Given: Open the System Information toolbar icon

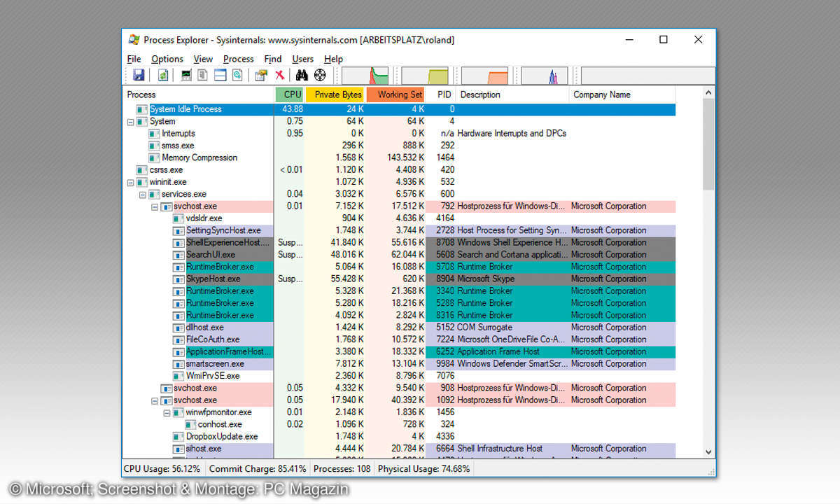Looking at the screenshot, I should (186, 76).
